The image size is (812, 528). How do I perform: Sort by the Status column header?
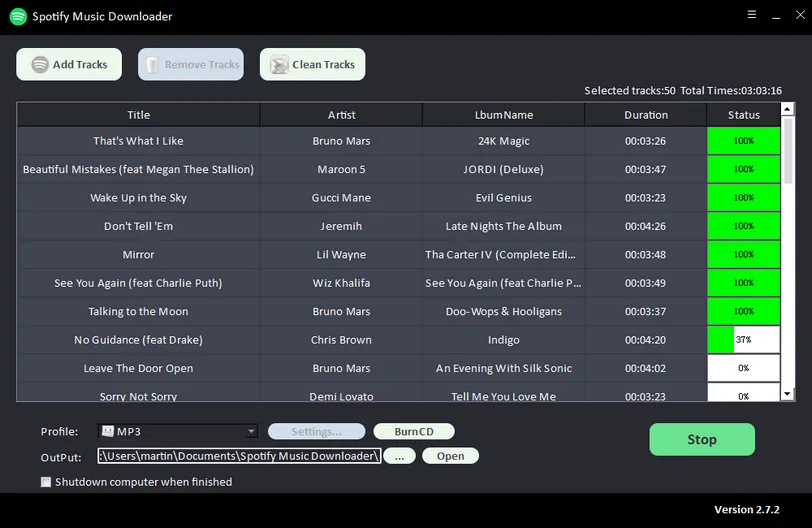(x=744, y=115)
